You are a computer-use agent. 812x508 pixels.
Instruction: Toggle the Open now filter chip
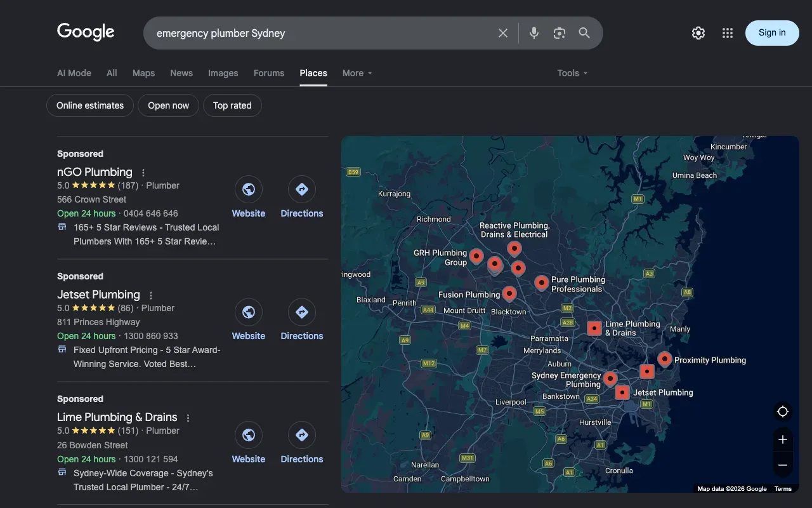(168, 105)
